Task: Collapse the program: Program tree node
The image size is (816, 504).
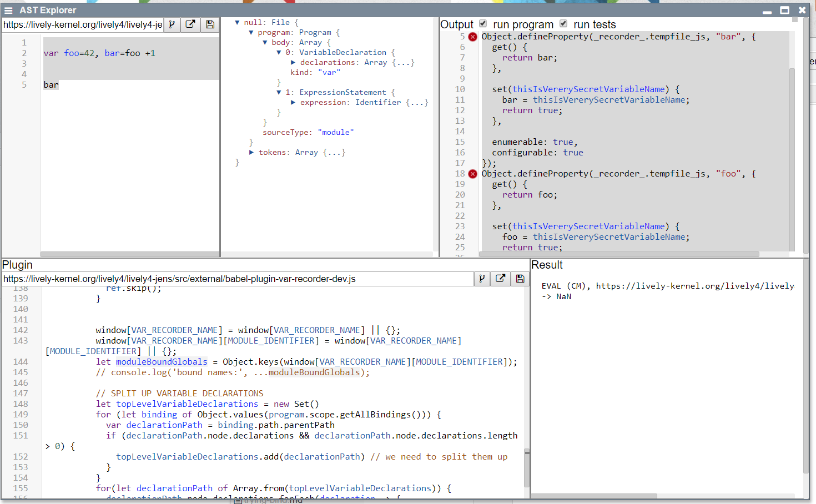Action: (x=251, y=33)
